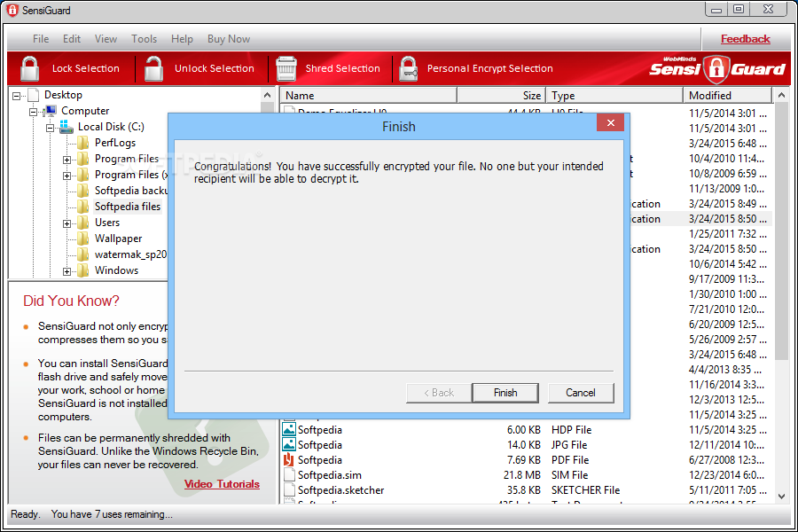Collapse the Computer tree node
Image resolution: width=798 pixels, height=532 pixels.
click(x=33, y=112)
